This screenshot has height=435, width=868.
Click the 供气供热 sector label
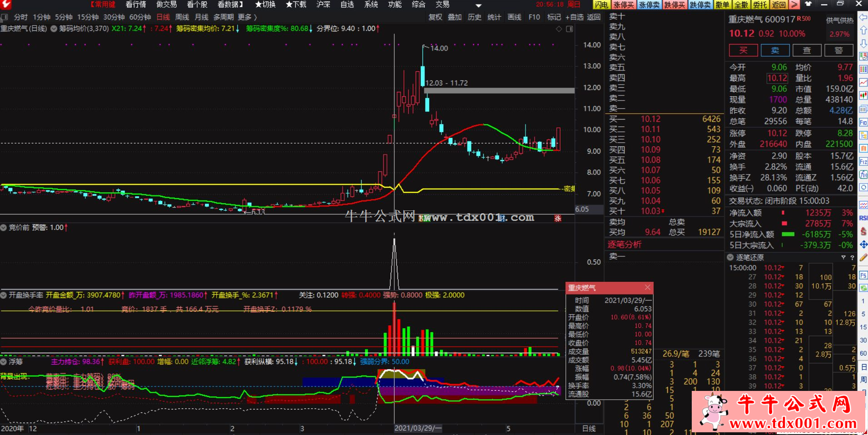[x=839, y=20]
